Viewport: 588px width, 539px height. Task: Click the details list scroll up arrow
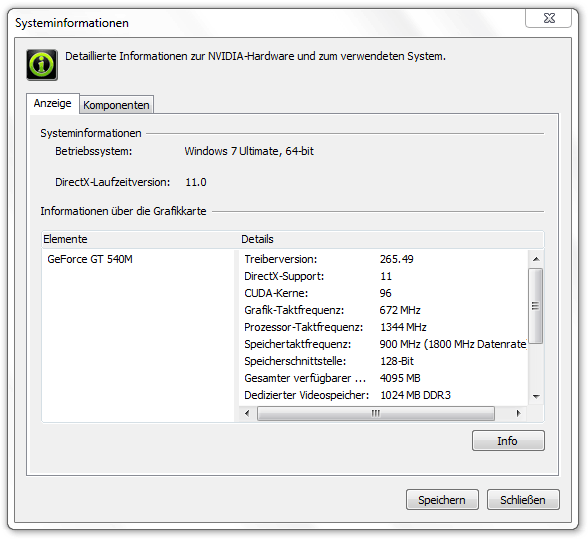pyautogui.click(x=536, y=259)
